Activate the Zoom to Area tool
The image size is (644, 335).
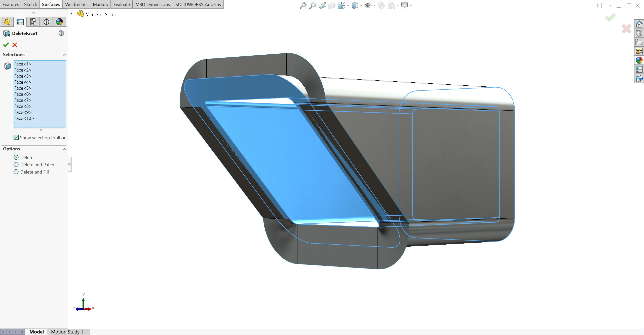[x=313, y=5]
